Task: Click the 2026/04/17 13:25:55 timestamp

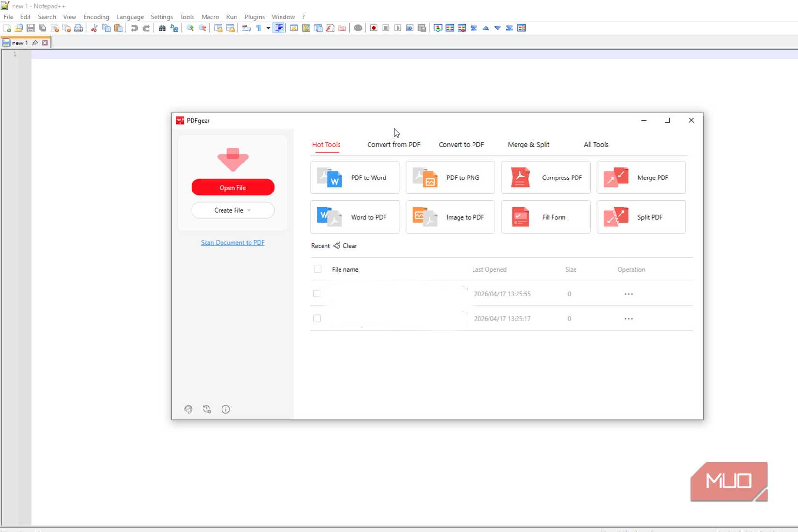Action: 502,294
